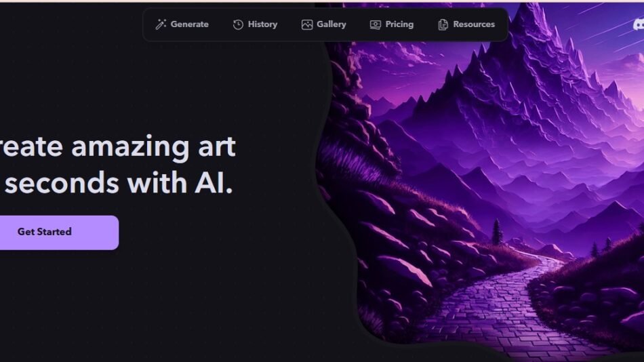Open the Generate navigation item
Screen dimensions: 644x362
(x=189, y=24)
